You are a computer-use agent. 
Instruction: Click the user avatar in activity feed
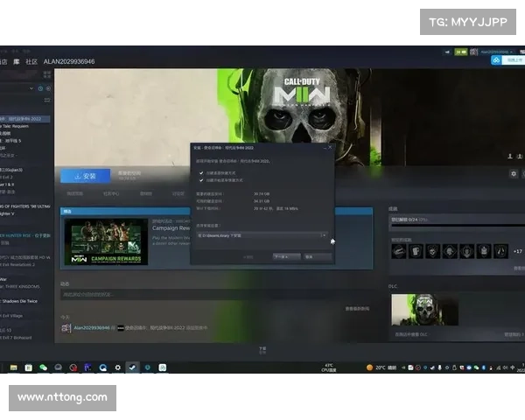pyautogui.click(x=66, y=328)
